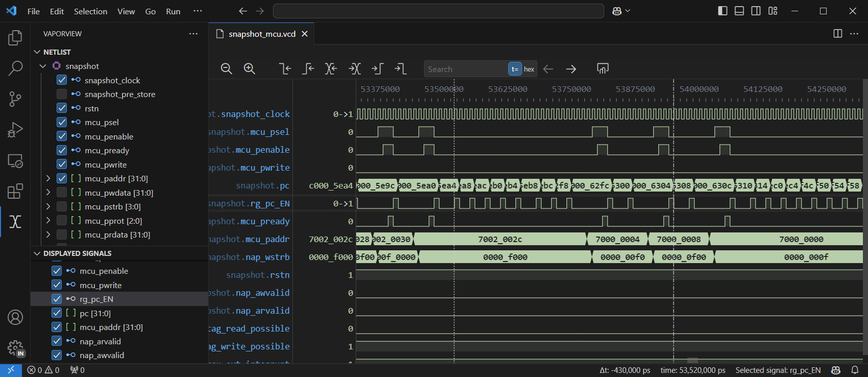Check the mcu_pwdata [31:0] checkbox

pos(62,193)
